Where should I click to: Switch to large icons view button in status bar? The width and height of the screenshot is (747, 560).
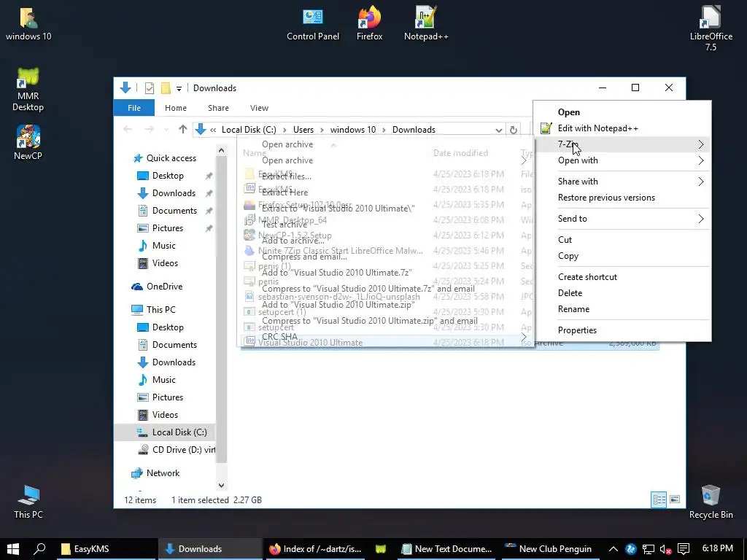pyautogui.click(x=675, y=499)
